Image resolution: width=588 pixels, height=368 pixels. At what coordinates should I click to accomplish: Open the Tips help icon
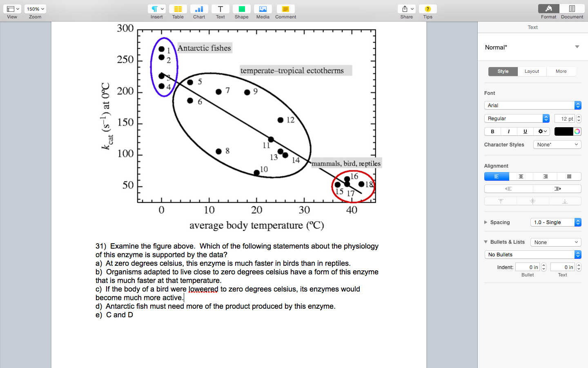tap(428, 9)
